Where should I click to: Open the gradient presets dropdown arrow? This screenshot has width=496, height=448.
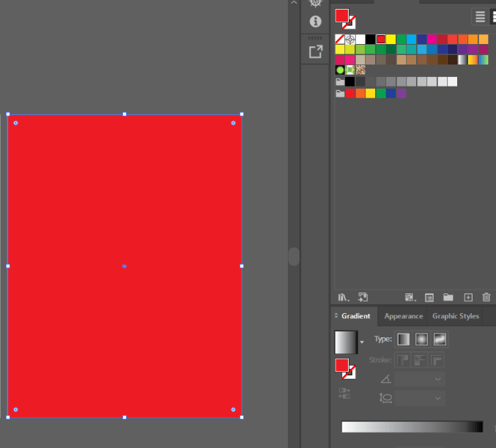(x=362, y=342)
